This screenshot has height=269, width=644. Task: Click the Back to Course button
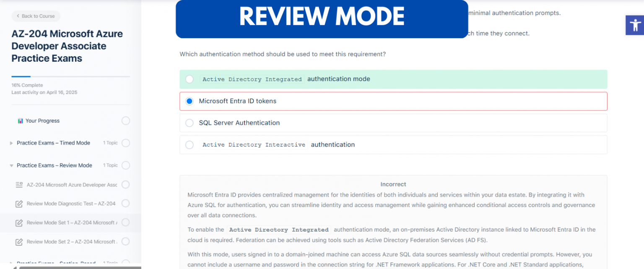[x=36, y=16]
